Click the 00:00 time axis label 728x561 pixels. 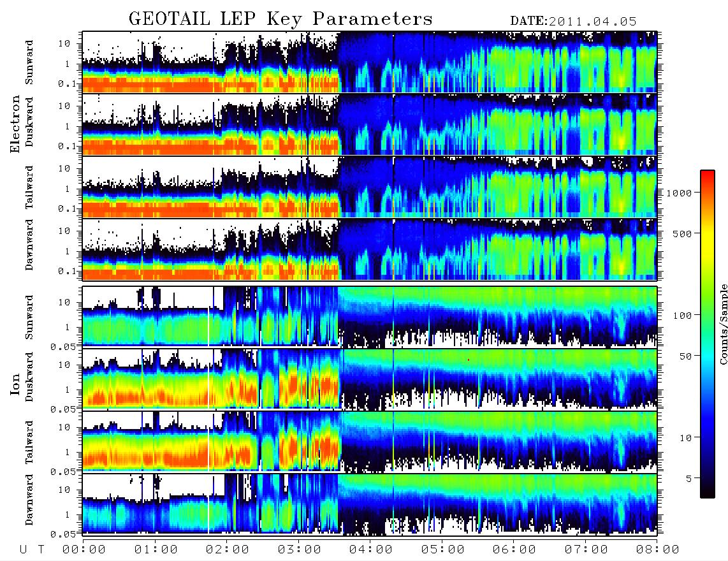[84, 550]
